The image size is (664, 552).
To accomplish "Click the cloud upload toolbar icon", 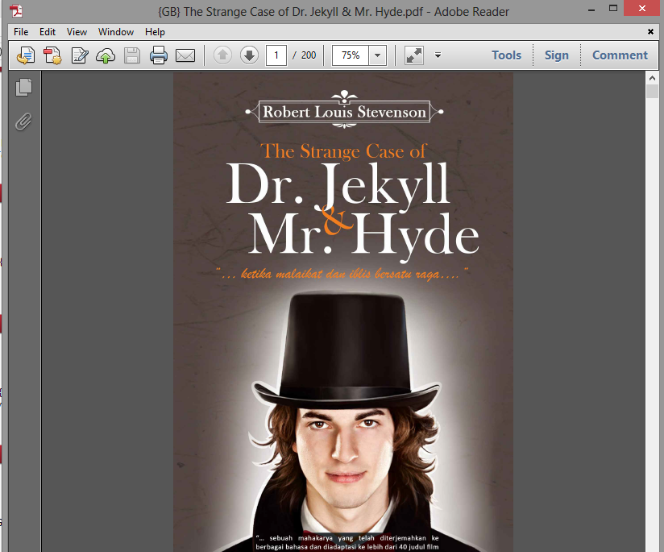I will (105, 55).
